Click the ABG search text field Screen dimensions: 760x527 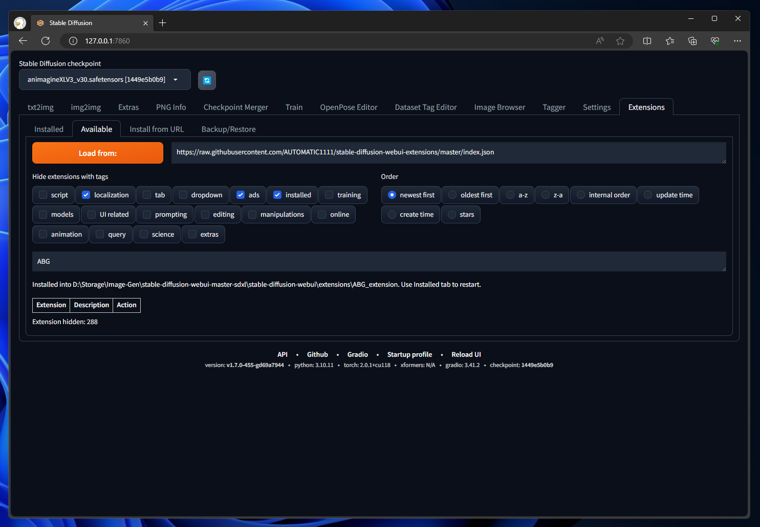click(379, 261)
